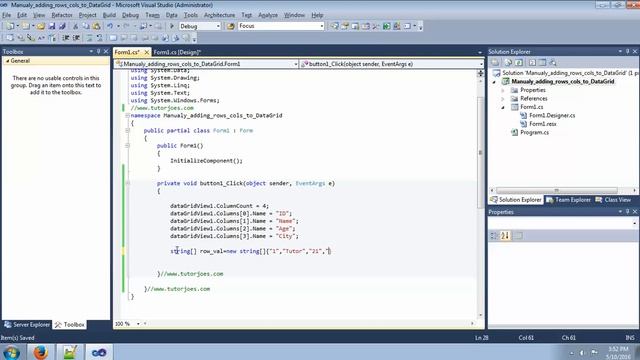Viewport: 640px width, 360px height.
Task: Click the Decrease indent toolbar icon
Action: (x=66, y=38)
